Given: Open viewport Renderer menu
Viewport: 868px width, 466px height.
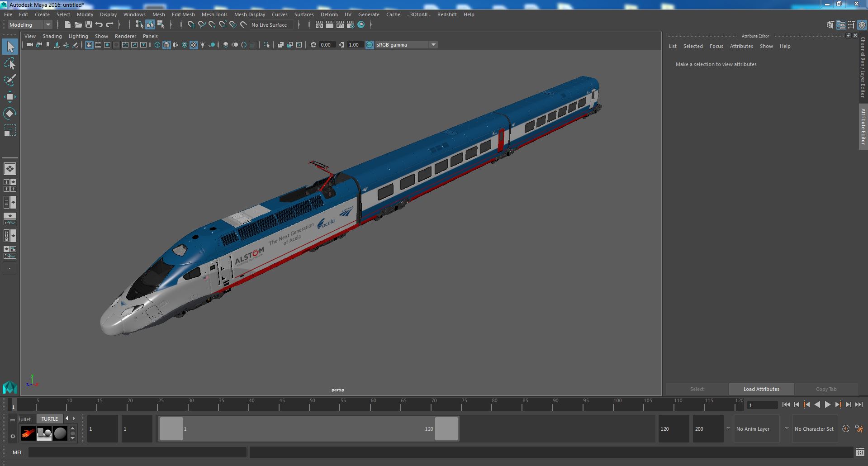Looking at the screenshot, I should 125,36.
